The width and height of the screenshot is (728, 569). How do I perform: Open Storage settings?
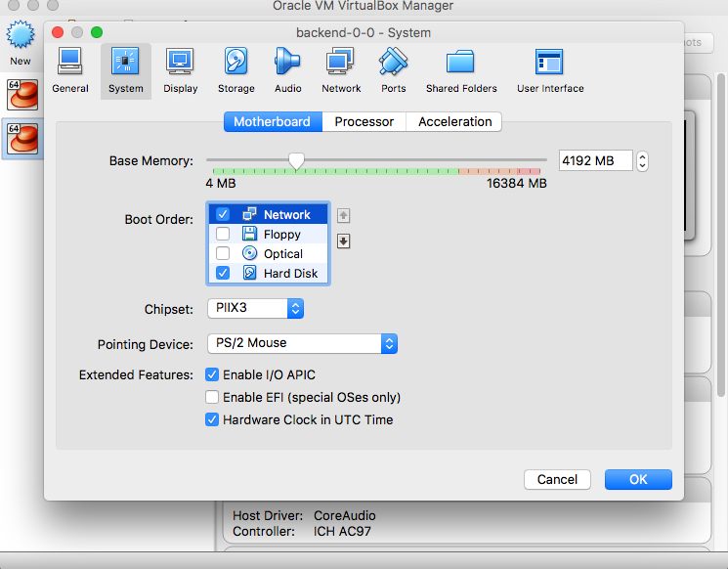(x=236, y=70)
